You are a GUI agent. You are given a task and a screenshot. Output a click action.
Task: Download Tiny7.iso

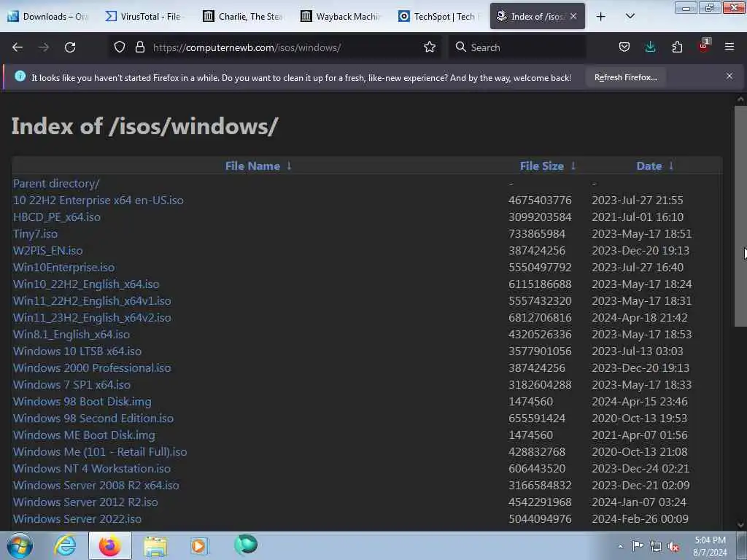point(35,234)
